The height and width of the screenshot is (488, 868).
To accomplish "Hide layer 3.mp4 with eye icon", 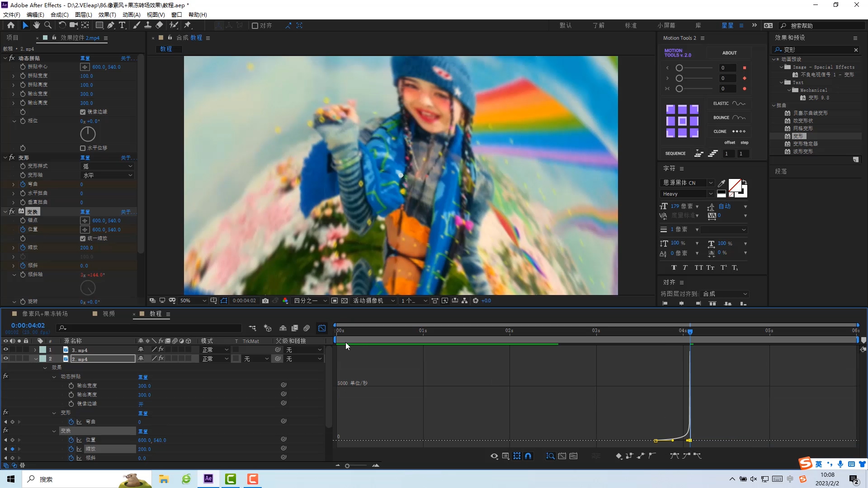I will coord(6,350).
